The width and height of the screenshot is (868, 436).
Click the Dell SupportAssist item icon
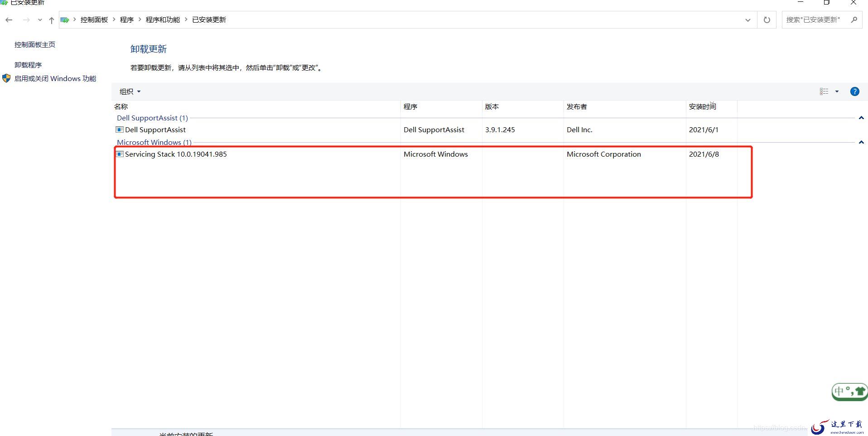click(120, 129)
